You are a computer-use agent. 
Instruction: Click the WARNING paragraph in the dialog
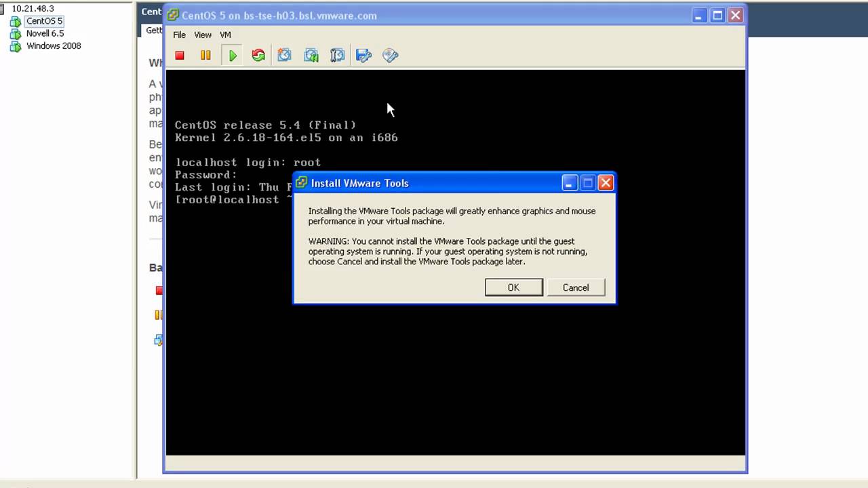[448, 251]
